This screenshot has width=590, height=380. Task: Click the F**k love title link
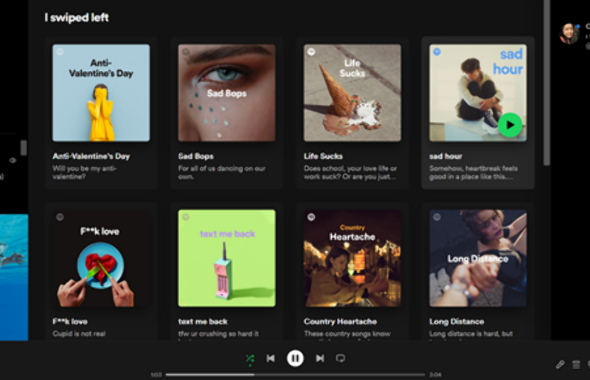pyautogui.click(x=70, y=322)
